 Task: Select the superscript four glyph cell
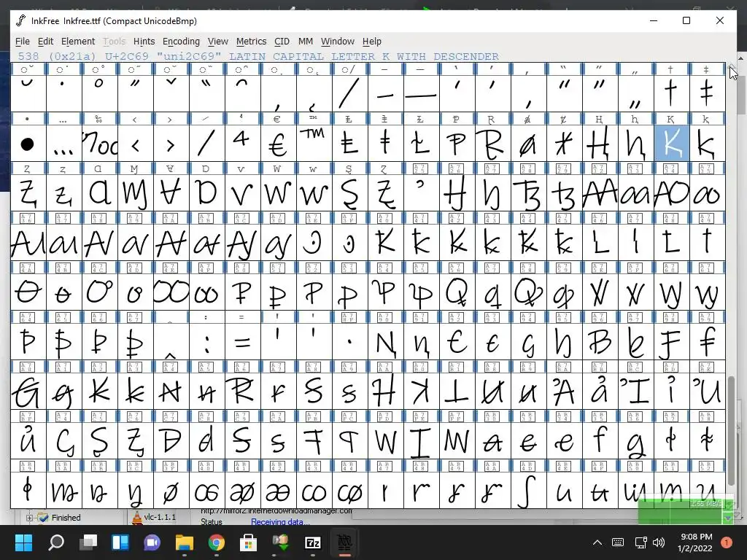pyautogui.click(x=242, y=144)
